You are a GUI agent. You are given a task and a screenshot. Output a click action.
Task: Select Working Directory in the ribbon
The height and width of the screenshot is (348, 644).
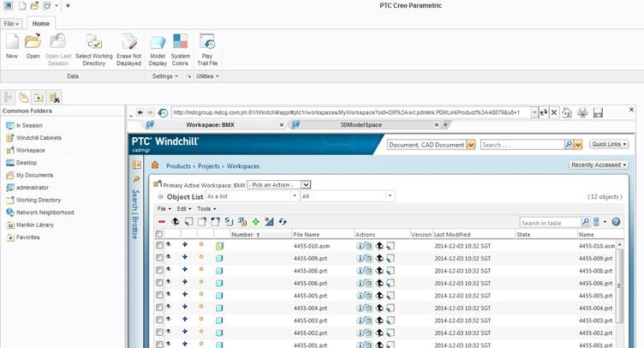click(x=94, y=50)
